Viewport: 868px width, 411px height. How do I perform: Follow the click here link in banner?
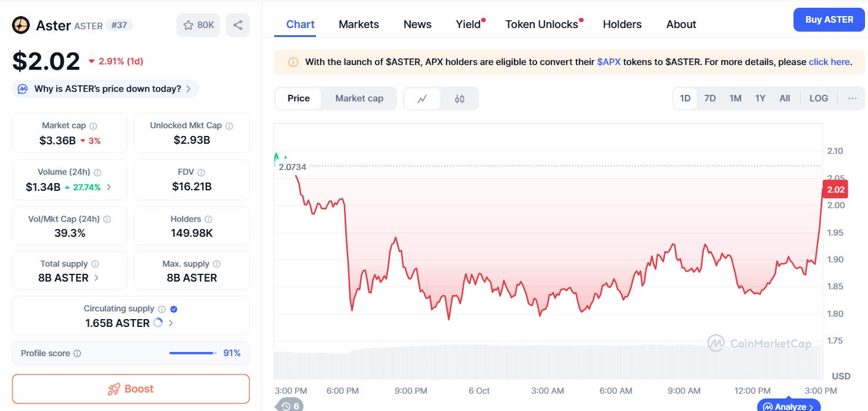point(829,61)
